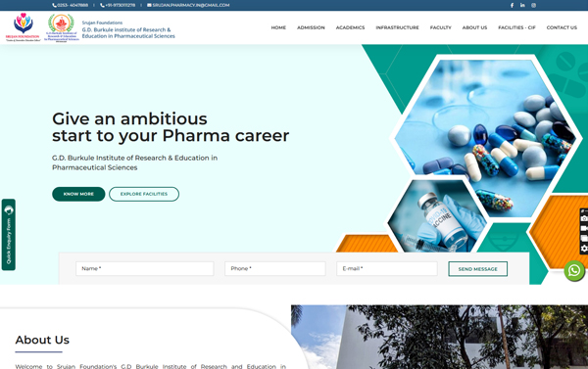Focus the Name input field
Screen dimensions: 588x369
(145, 268)
